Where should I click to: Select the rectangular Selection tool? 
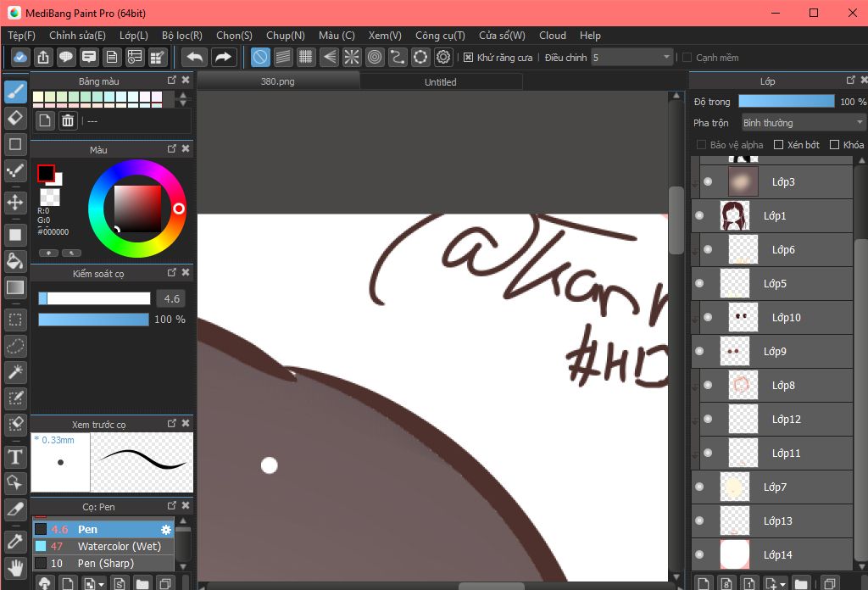tap(15, 320)
